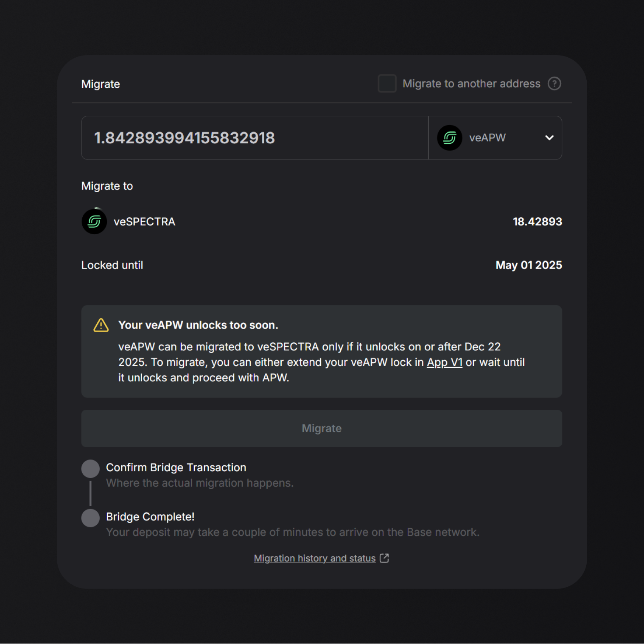Select the Migrate header tab
The image size is (644, 644).
click(101, 84)
